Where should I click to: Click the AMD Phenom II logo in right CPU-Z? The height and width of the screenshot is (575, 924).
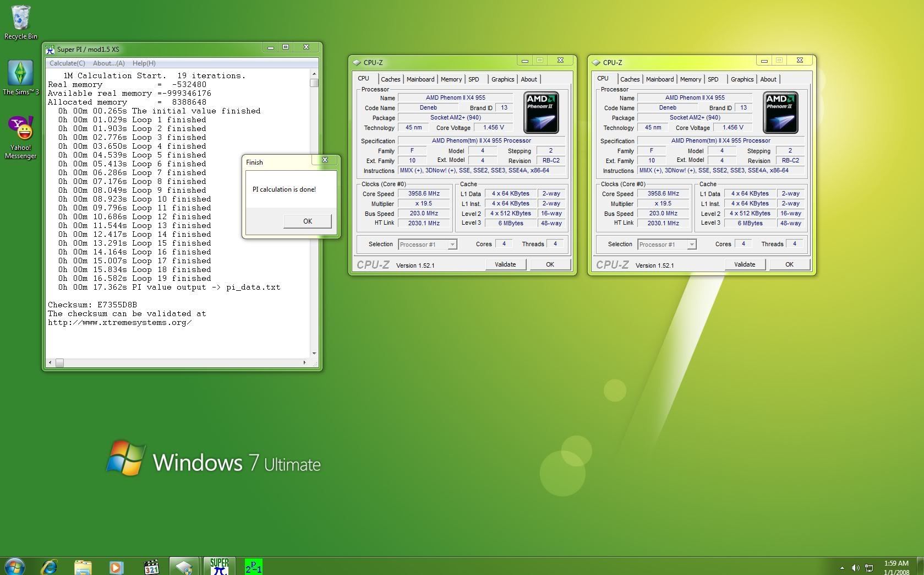[x=780, y=112]
